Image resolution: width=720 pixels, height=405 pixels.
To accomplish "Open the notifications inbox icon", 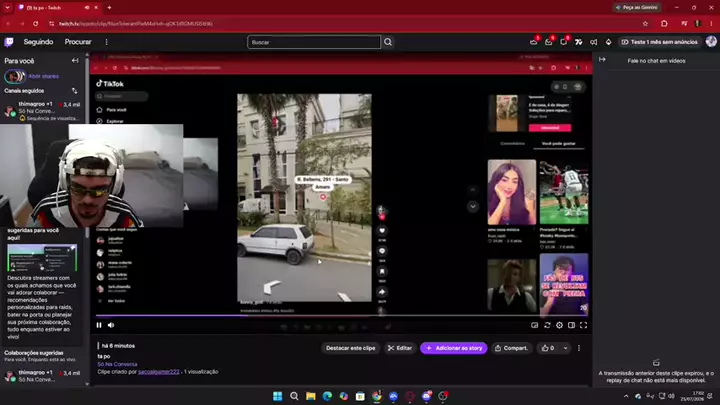I will 548,42.
